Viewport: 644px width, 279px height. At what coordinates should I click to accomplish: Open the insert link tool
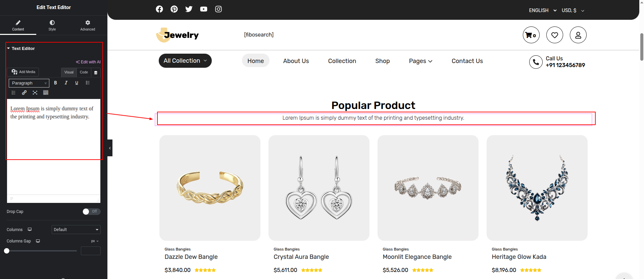tap(24, 93)
